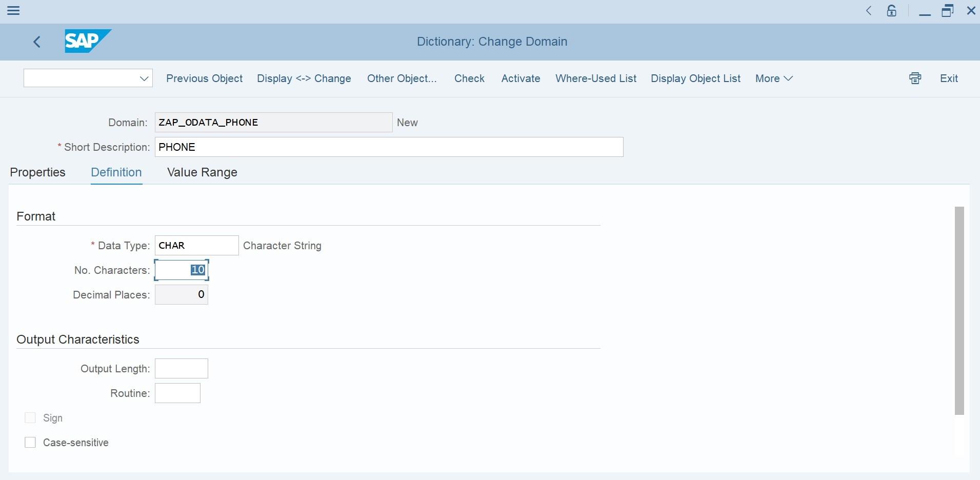Screen dimensions: 980x480
Task: Click the back navigation arrow
Action: pyautogui.click(x=36, y=42)
